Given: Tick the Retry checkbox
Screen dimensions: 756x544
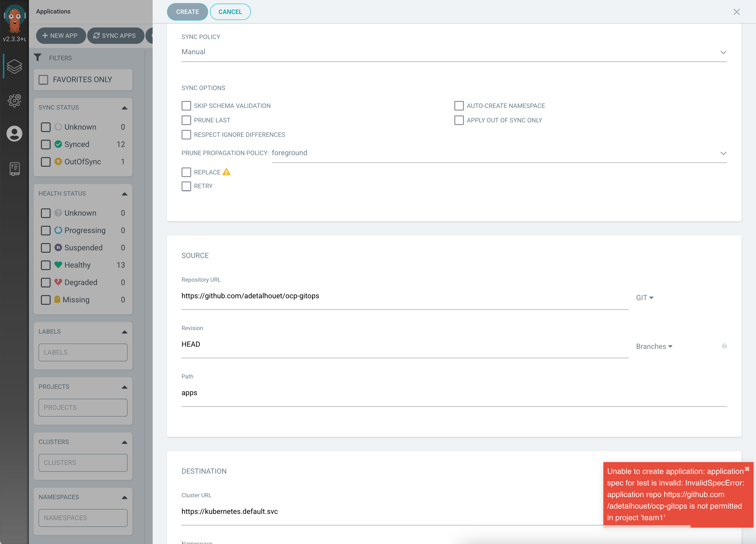Looking at the screenshot, I should point(186,186).
